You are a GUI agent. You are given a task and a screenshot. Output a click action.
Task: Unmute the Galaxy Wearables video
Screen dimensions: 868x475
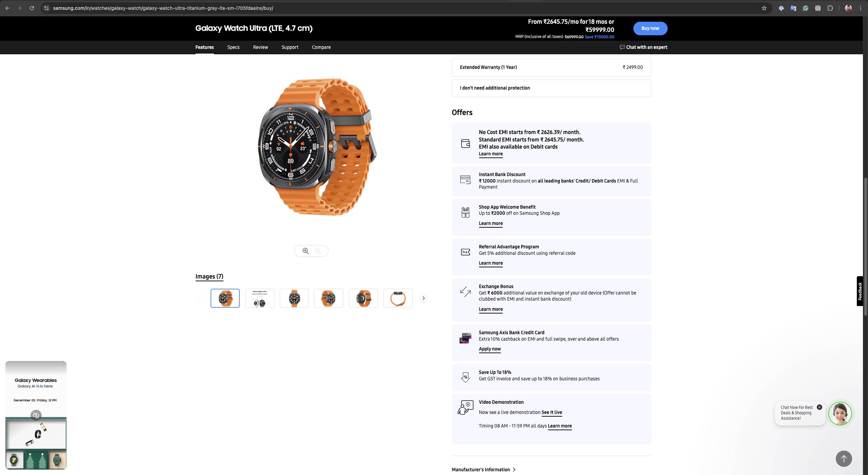pos(36,415)
